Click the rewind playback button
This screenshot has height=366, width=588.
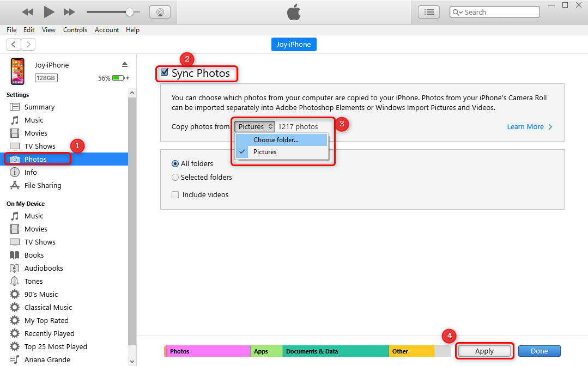(x=28, y=12)
